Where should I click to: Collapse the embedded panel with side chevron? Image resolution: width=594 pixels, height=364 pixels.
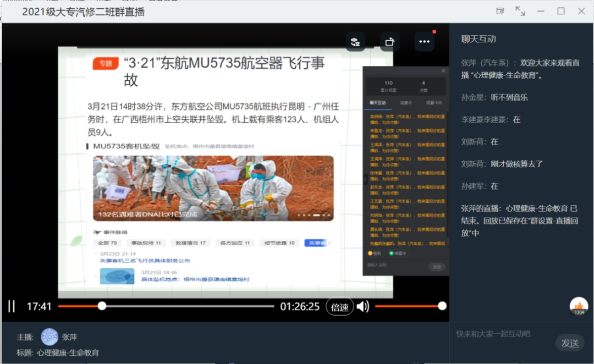tap(366, 179)
